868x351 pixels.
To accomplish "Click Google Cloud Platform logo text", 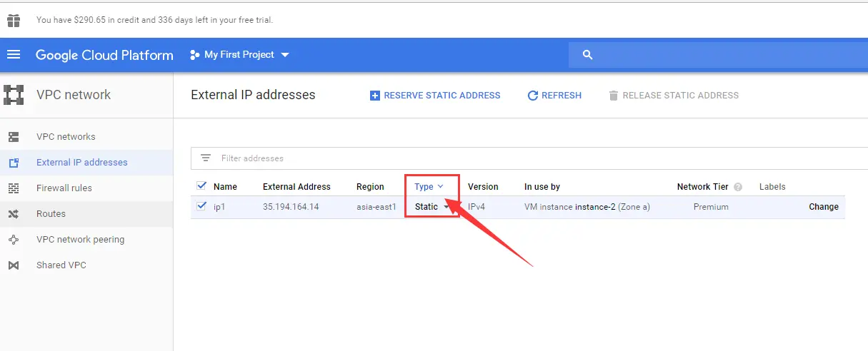I will (104, 55).
